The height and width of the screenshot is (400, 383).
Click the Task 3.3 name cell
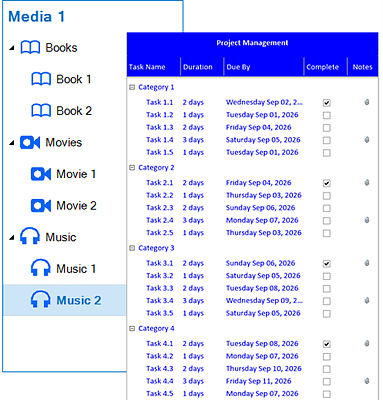(x=160, y=288)
